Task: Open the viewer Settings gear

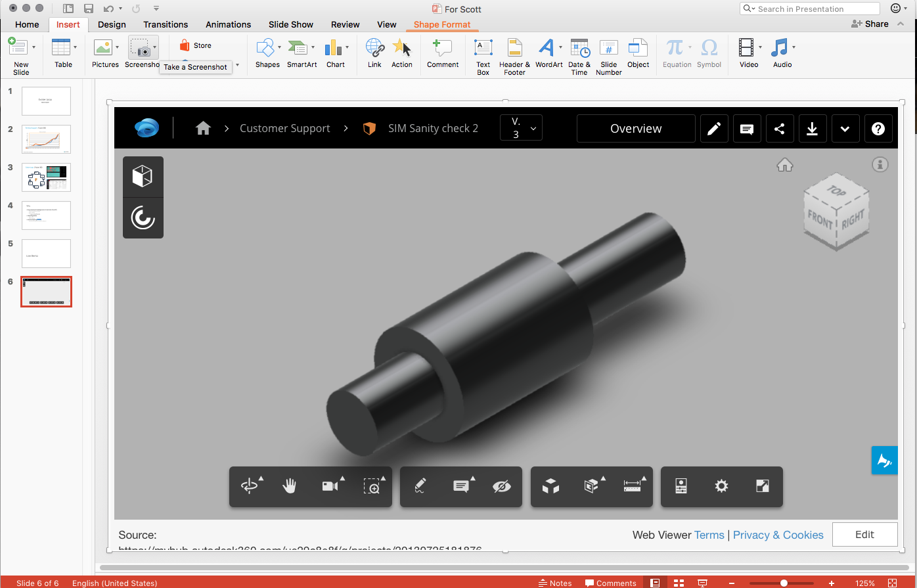Action: pyautogui.click(x=721, y=486)
